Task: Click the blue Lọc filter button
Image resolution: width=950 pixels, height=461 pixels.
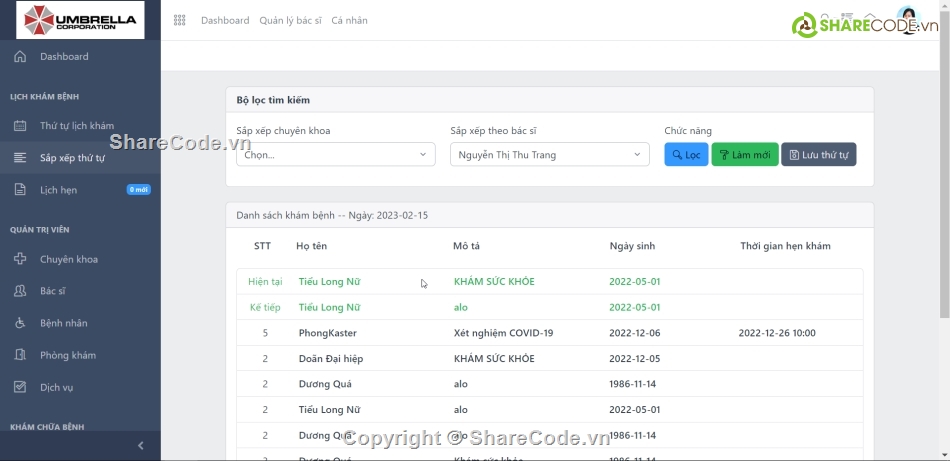Action: pos(686,155)
